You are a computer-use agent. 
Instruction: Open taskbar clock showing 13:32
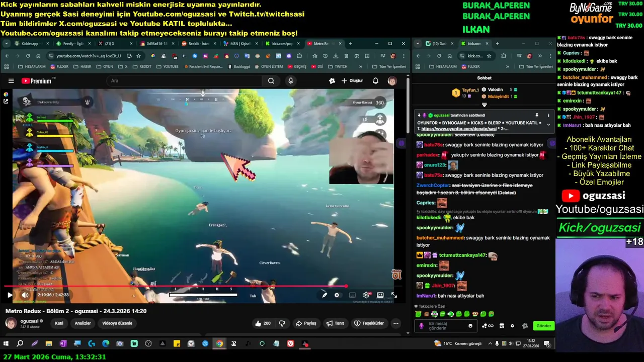pyautogui.click(x=531, y=344)
